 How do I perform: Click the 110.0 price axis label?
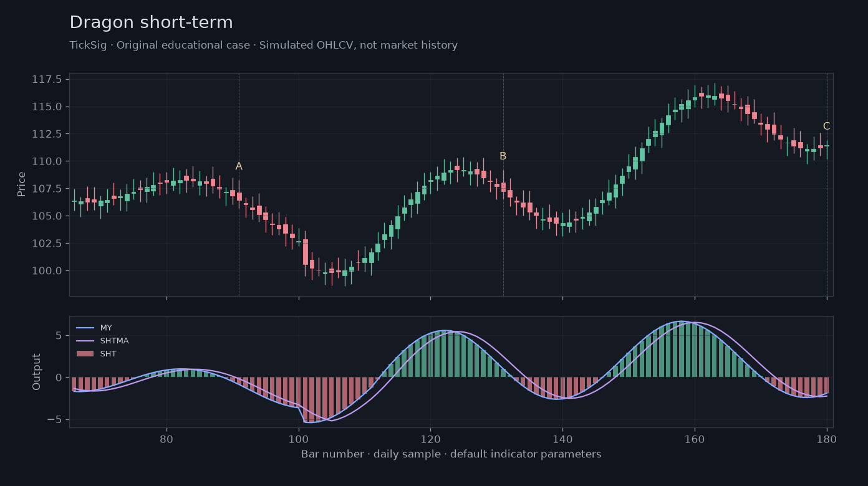(47, 161)
